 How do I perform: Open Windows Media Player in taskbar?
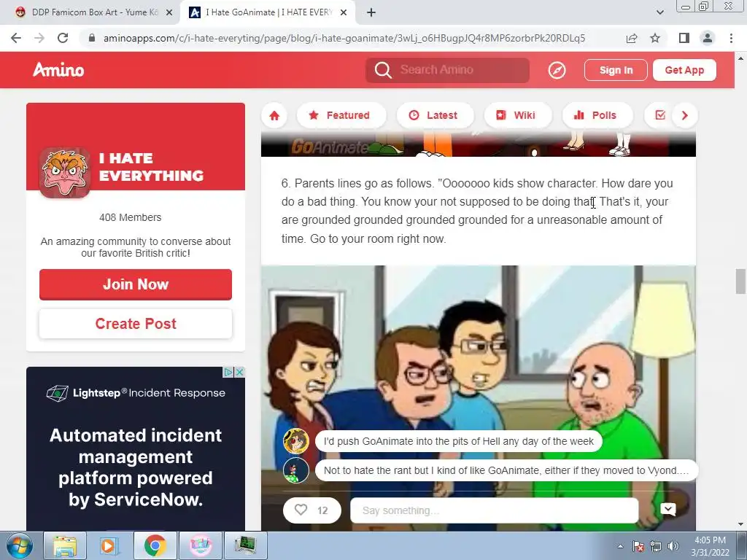[109, 545]
